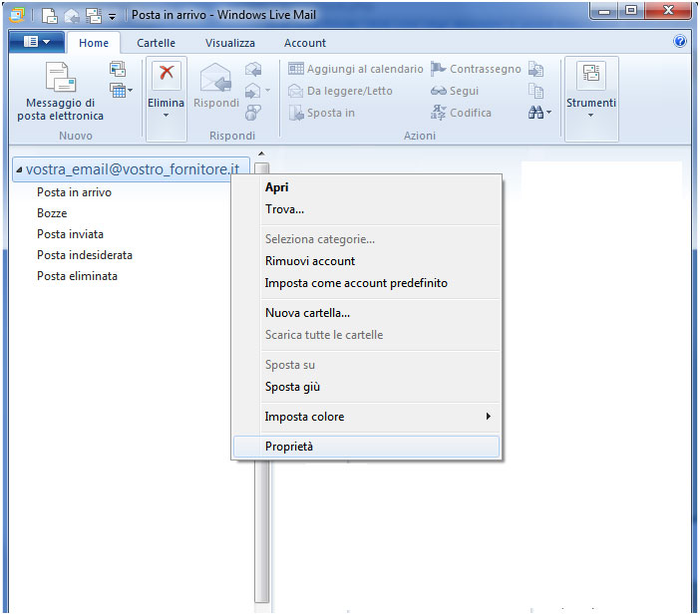Click the Trova binoculars icon

tap(535, 113)
